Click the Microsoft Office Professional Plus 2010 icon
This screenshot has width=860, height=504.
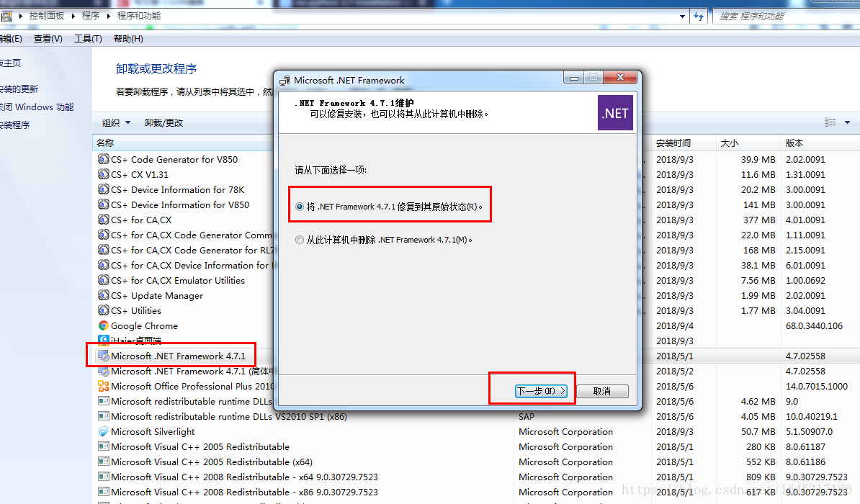[x=103, y=386]
